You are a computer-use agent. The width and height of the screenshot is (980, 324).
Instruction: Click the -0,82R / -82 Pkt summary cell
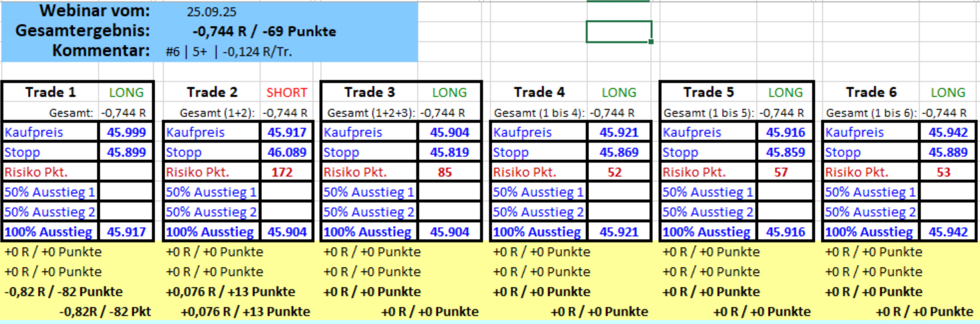105,311
